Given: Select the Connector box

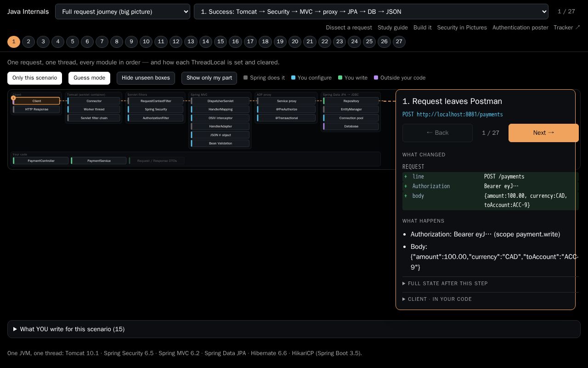Looking at the screenshot, I should click(x=94, y=101).
